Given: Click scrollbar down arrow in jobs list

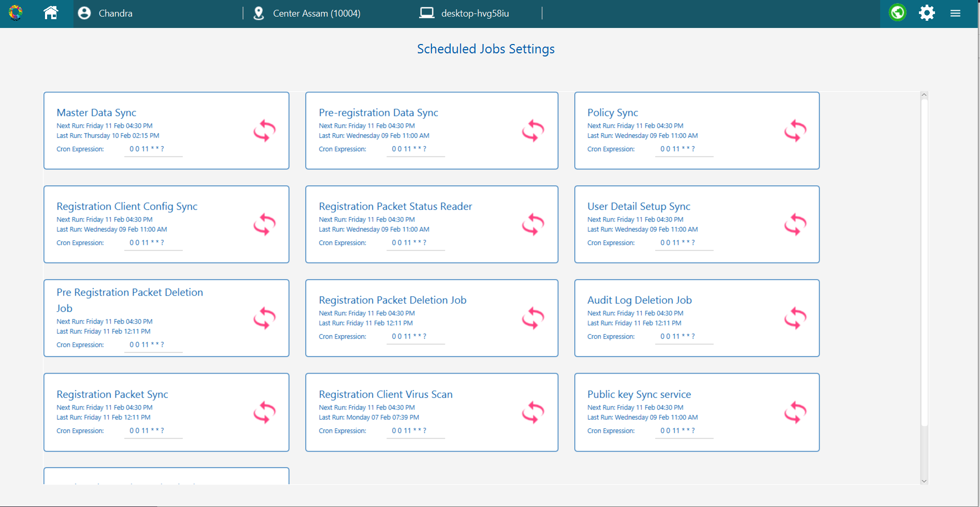Looking at the screenshot, I should 924,481.
